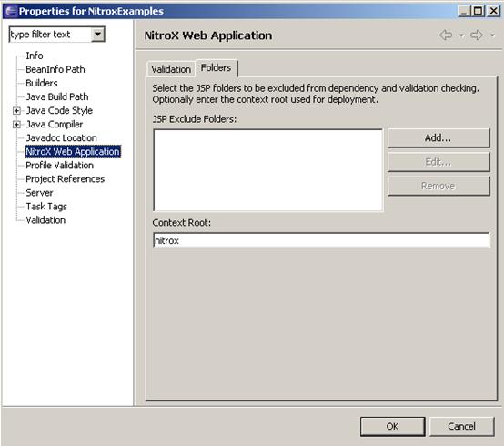The height and width of the screenshot is (446, 504).
Task: Open the filter text dropdown arrow
Action: click(x=97, y=34)
